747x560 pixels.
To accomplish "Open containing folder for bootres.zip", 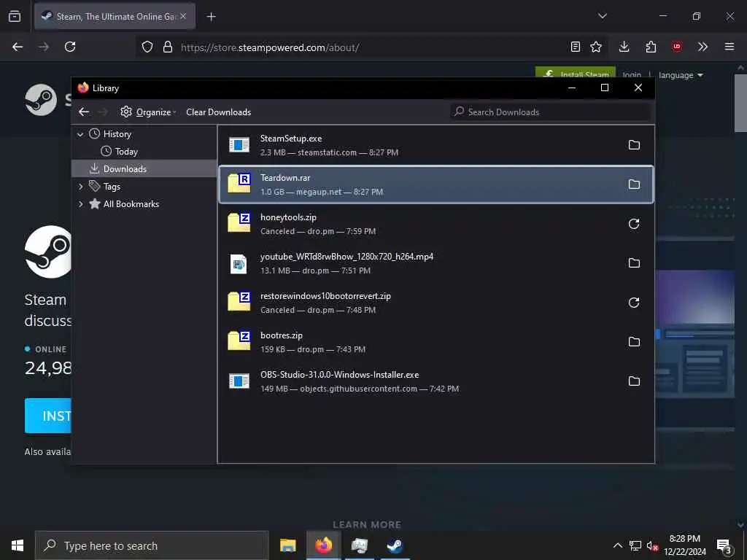I will [x=634, y=342].
